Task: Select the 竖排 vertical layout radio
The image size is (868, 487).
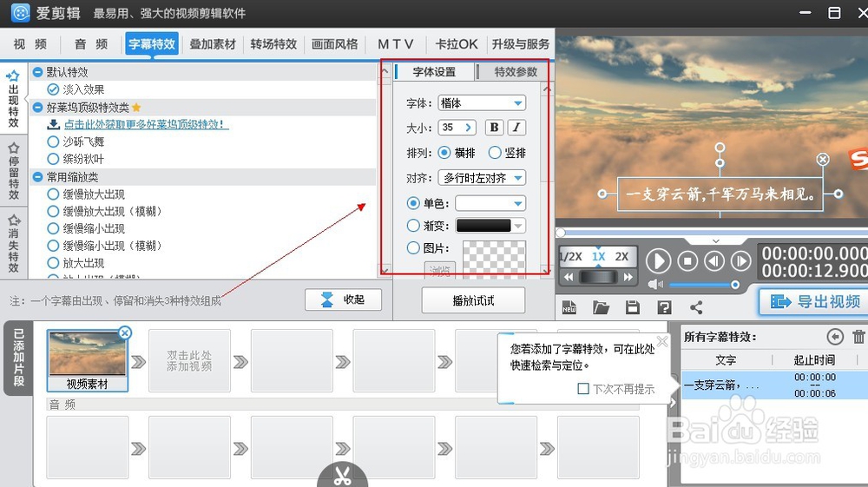Action: pos(495,152)
